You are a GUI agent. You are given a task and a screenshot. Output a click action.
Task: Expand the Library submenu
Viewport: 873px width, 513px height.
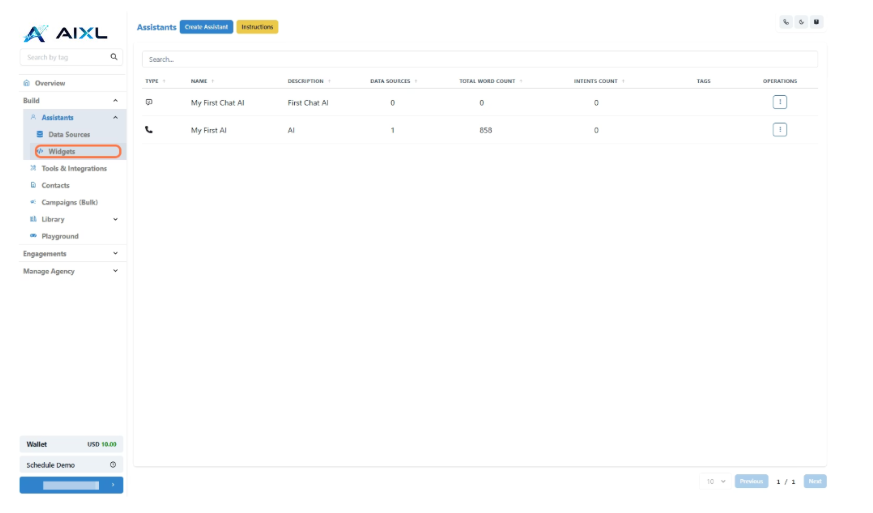[115, 219]
